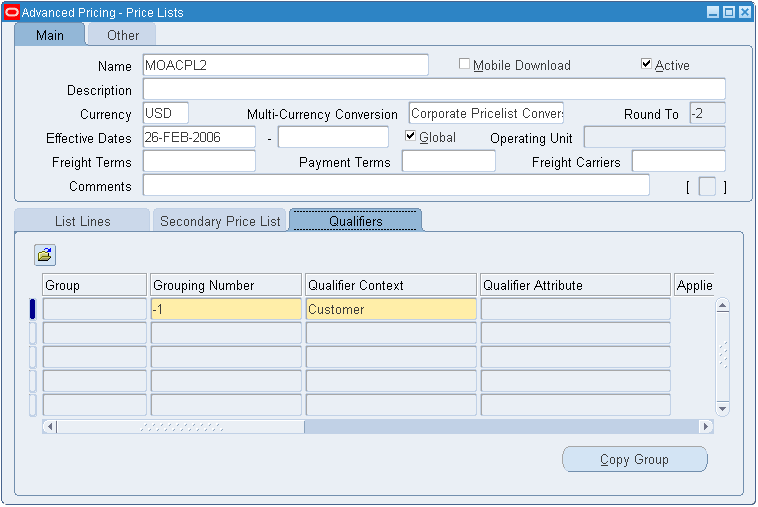
Task: Enable the Mobile Download checkbox
Action: [x=464, y=64]
